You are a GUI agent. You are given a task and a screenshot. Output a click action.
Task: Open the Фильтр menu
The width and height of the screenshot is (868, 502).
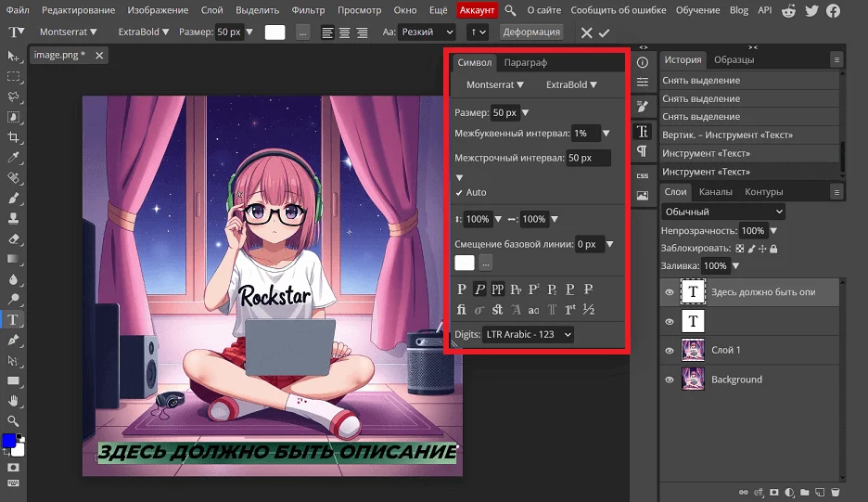[x=308, y=10]
